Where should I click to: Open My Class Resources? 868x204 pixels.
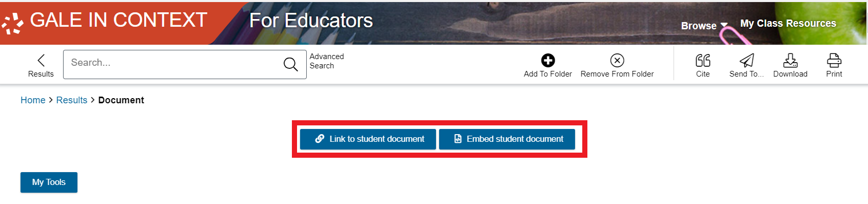(788, 24)
